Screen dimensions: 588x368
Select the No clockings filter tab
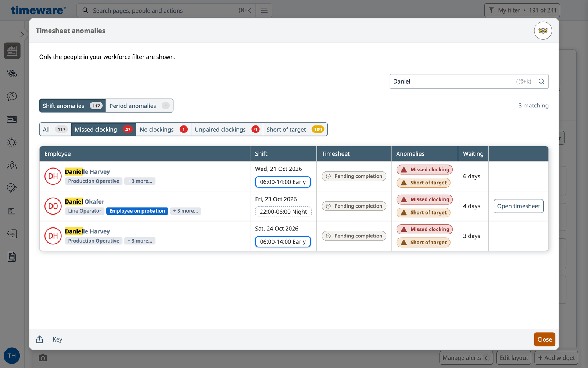(164, 130)
